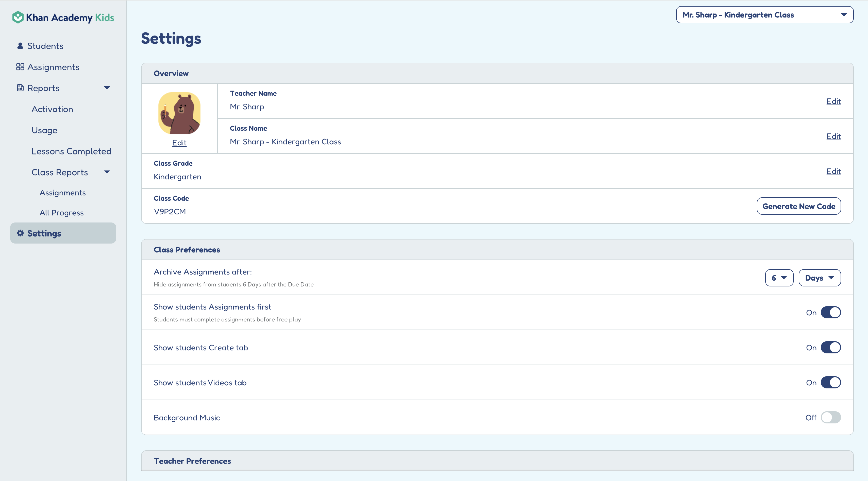Select All Progress under Class Reports
868x481 pixels.
61,212
